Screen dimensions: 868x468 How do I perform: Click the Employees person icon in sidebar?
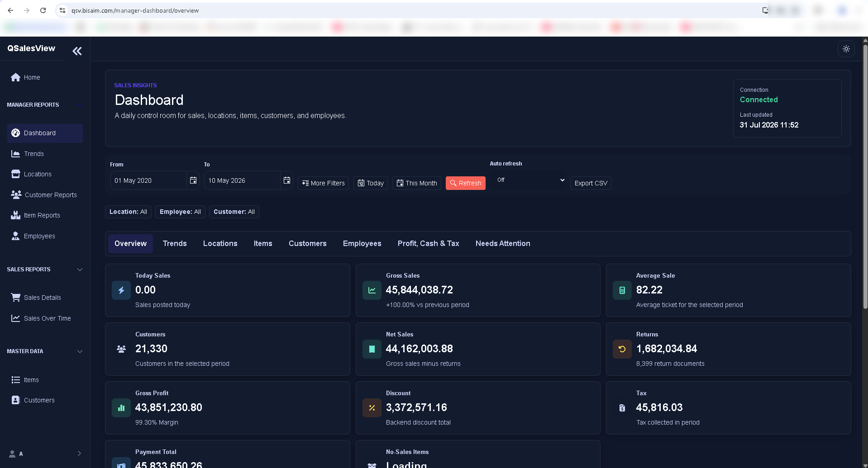pos(15,236)
